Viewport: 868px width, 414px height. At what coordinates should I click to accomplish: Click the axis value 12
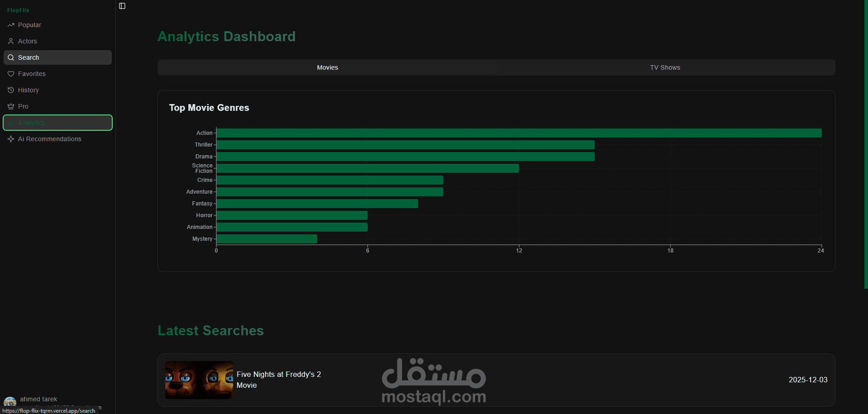[x=519, y=250]
